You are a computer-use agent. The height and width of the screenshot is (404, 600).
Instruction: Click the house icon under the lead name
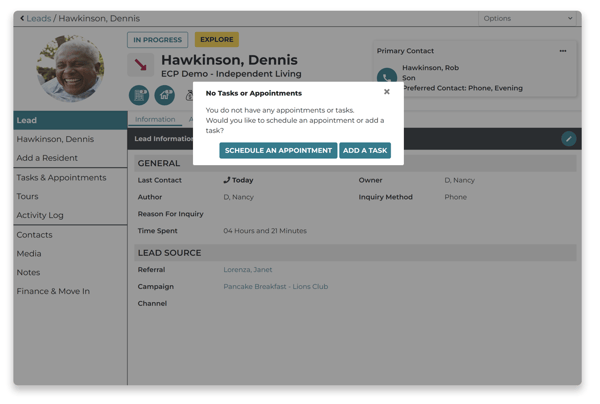pos(165,95)
